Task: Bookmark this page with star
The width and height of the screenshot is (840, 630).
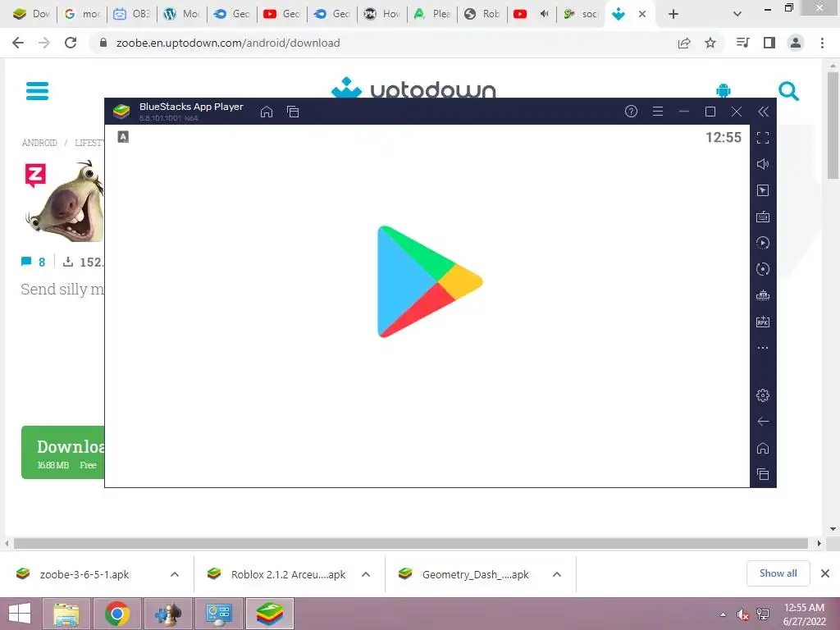Action: (710, 43)
